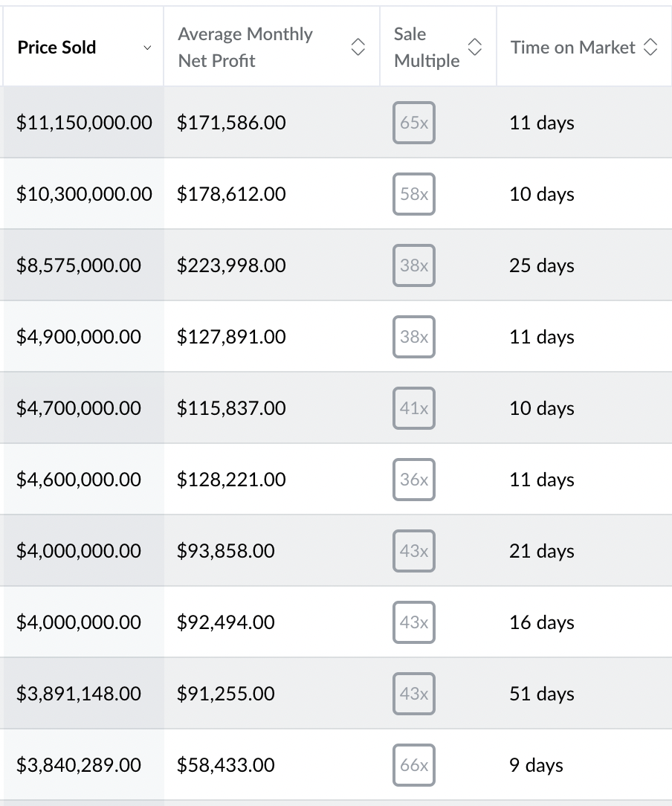Click the 51 days time cell

click(542, 694)
